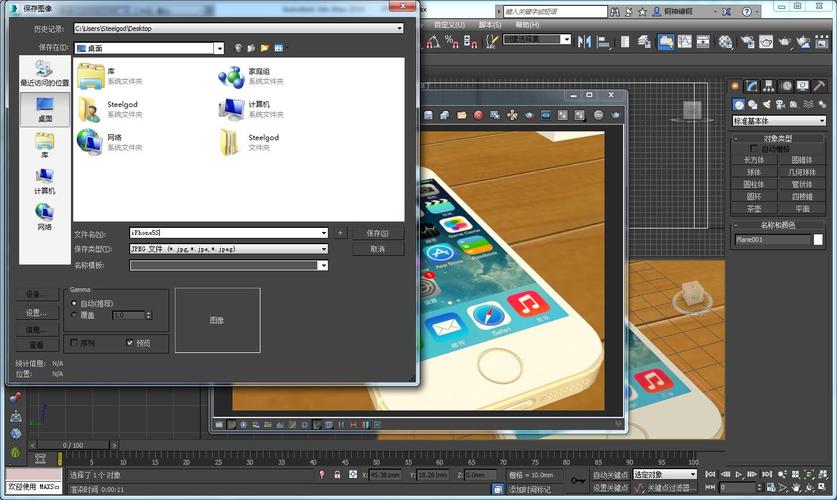Click the key icon to set keys

(x=578, y=480)
